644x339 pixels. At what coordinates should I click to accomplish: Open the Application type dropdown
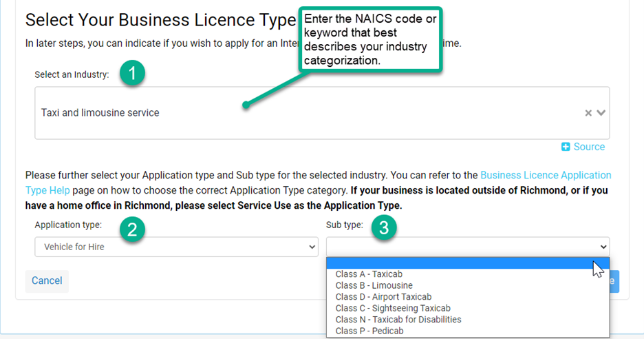176,247
